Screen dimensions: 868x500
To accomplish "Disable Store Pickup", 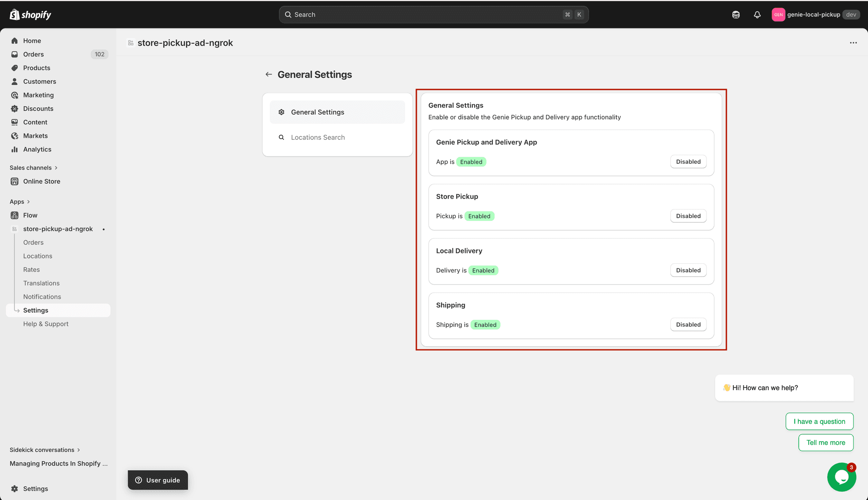I will pos(688,216).
